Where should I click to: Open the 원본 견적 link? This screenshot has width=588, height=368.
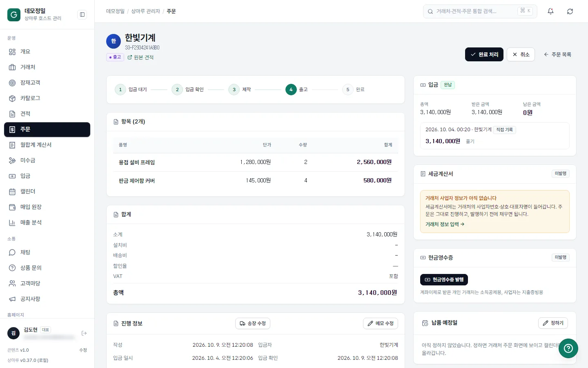[x=140, y=57]
